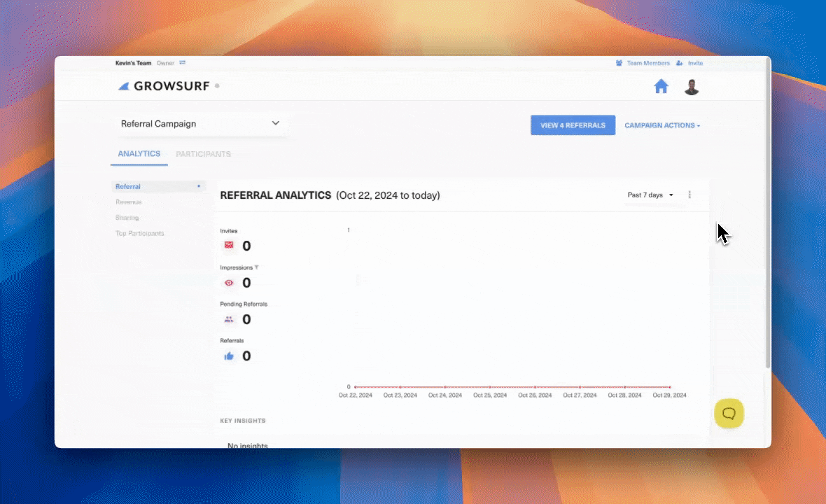
Task: Click the View 4 Referrals button
Action: [x=573, y=125]
